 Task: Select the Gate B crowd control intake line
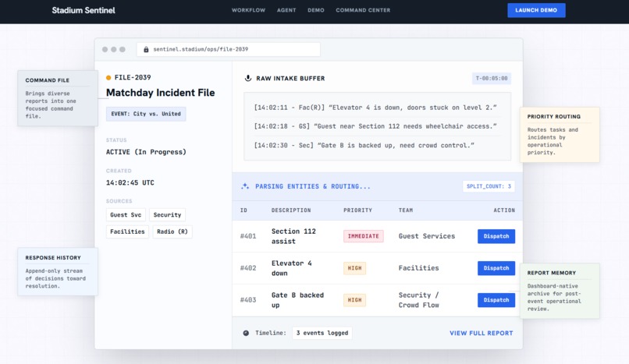coord(364,145)
